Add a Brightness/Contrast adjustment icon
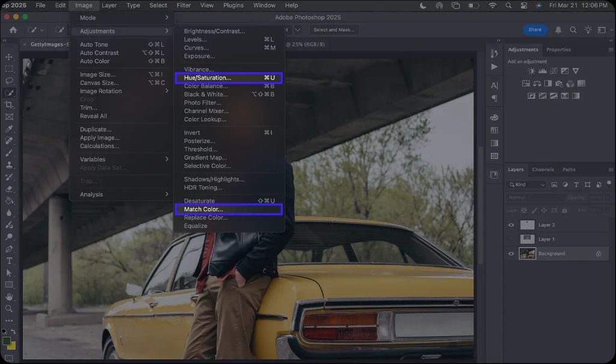This screenshot has height=364, width=616. pyautogui.click(x=532, y=71)
